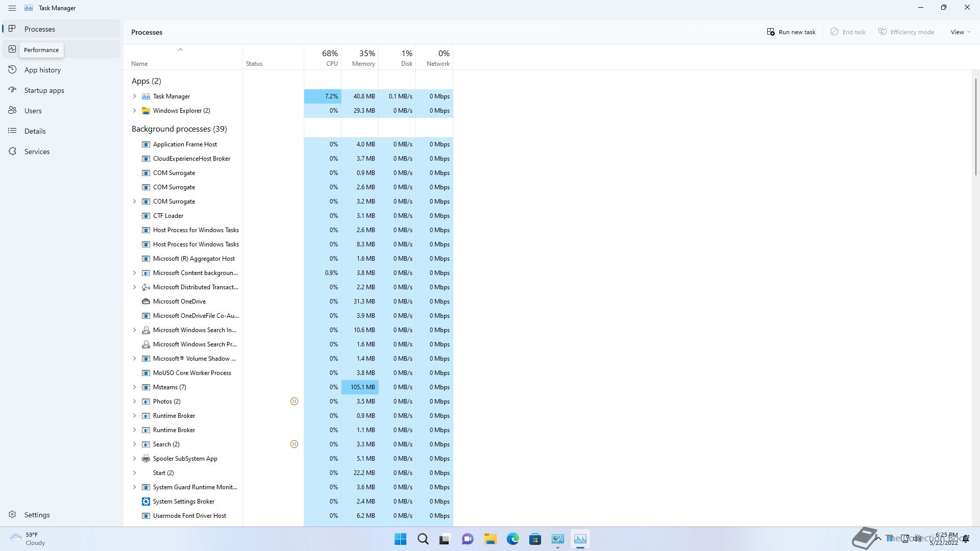The height and width of the screenshot is (551, 980).
Task: Click the 105.1 MB memory cell for Msteams
Action: pyautogui.click(x=360, y=387)
